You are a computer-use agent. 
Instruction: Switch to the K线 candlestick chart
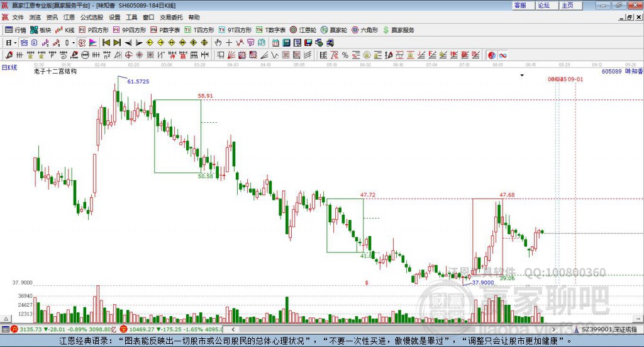click(x=65, y=30)
